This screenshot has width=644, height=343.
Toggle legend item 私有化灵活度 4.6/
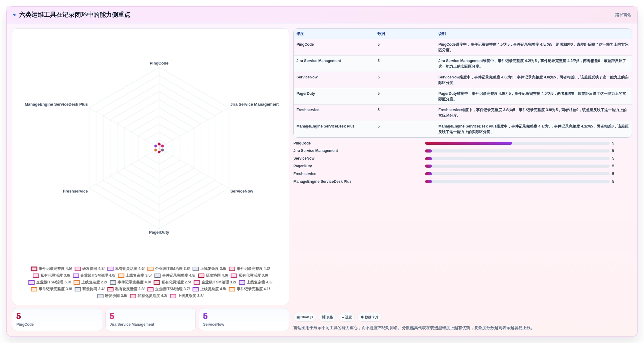click(126, 269)
